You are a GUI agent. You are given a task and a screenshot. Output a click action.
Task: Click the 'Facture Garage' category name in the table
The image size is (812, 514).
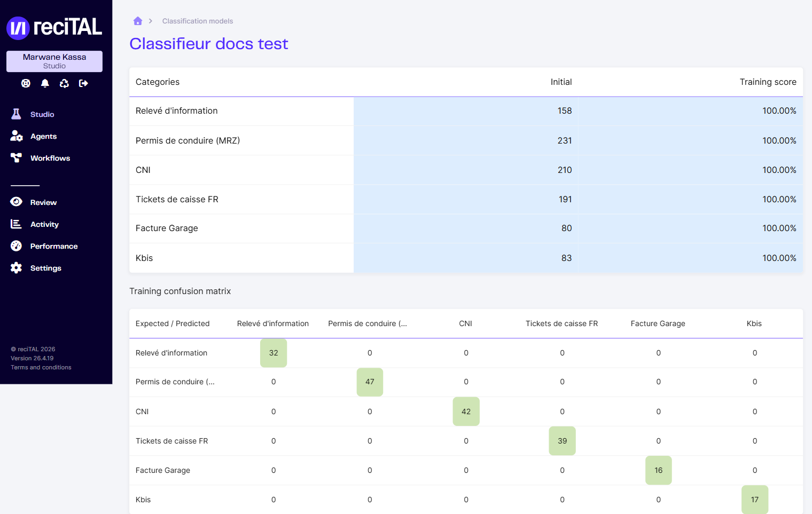(x=167, y=228)
